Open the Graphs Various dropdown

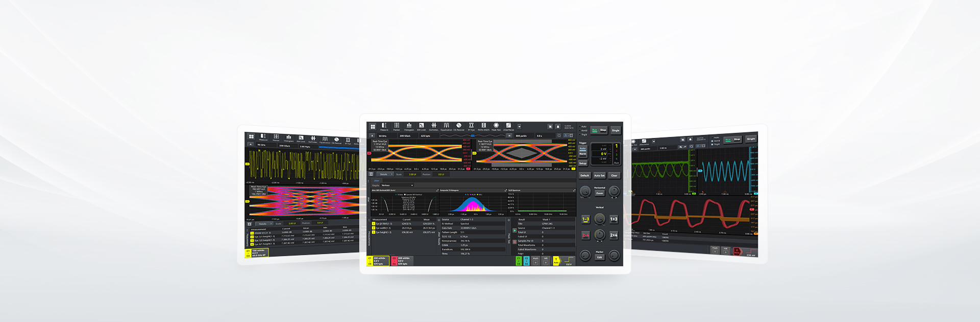pyautogui.click(x=398, y=185)
